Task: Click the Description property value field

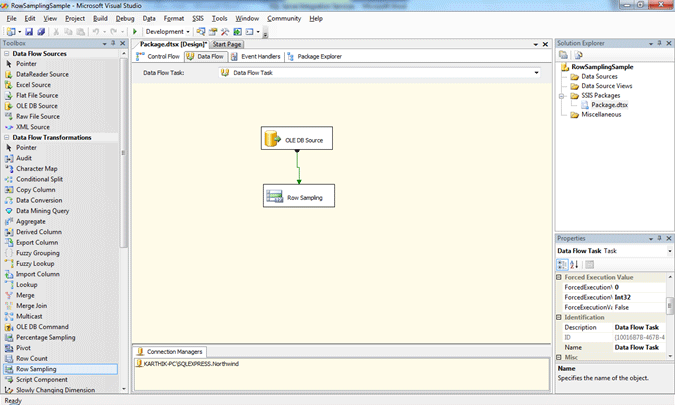Action: 640,328
